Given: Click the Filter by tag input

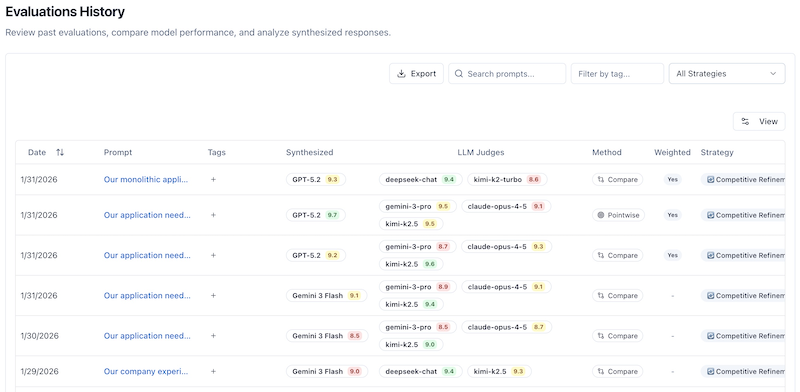Looking at the screenshot, I should 617,74.
